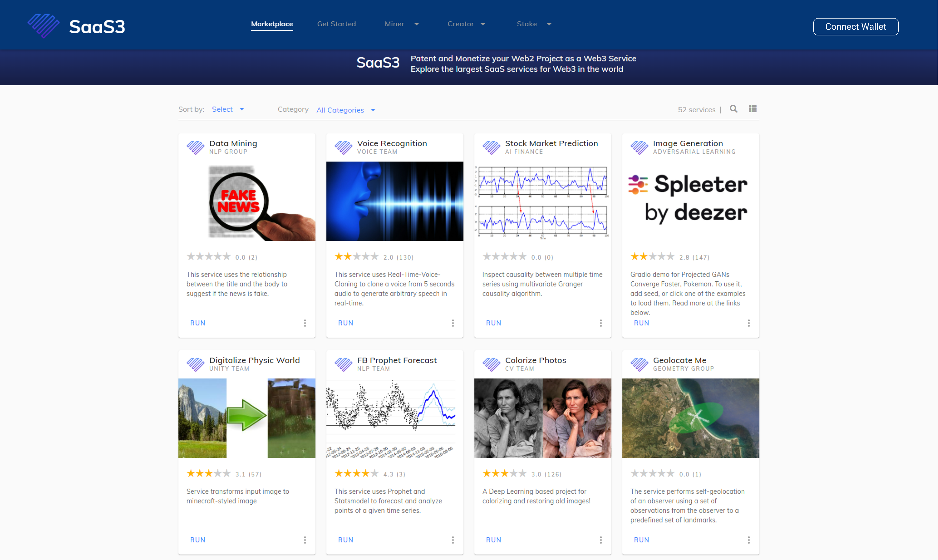Click the Connect Wallet button
The height and width of the screenshot is (560, 938).
coord(855,27)
